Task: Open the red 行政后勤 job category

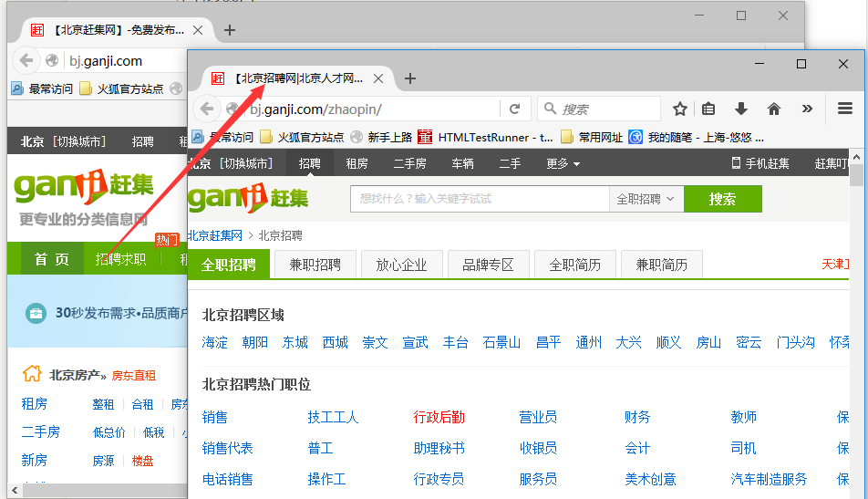Action: point(439,417)
